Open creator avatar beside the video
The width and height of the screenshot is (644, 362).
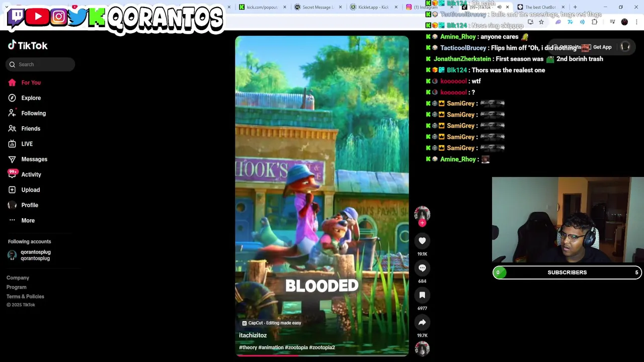(422, 214)
